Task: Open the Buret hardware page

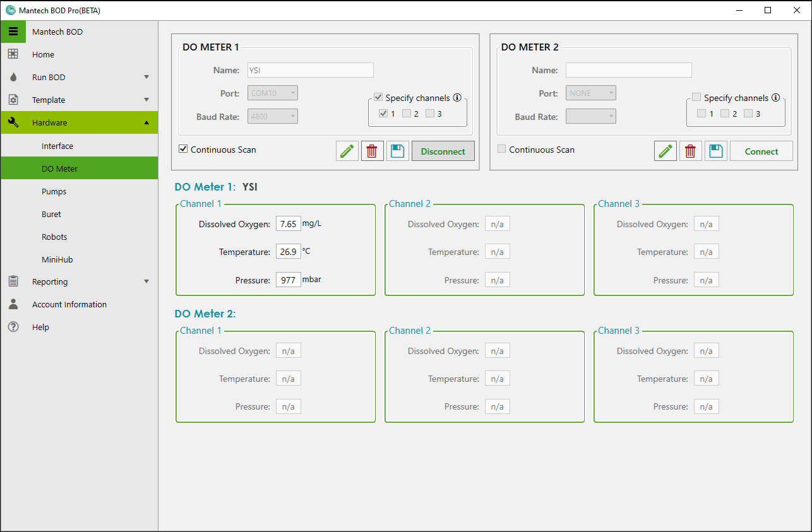Action: [x=80, y=214]
